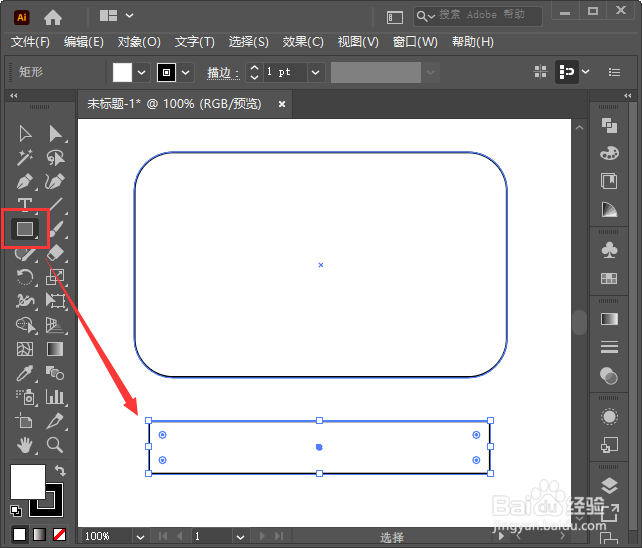Screen dimensions: 642x548
Task: Pick the Zoom tool
Action: (55, 445)
